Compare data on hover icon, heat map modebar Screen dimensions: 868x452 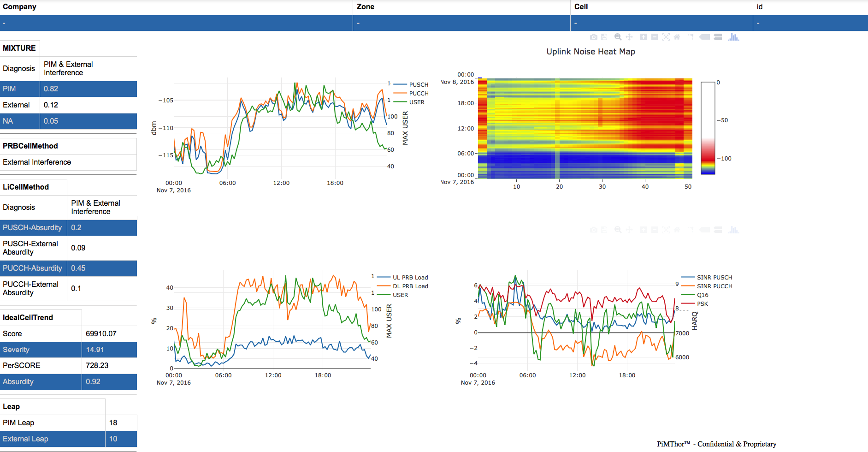tap(718, 37)
